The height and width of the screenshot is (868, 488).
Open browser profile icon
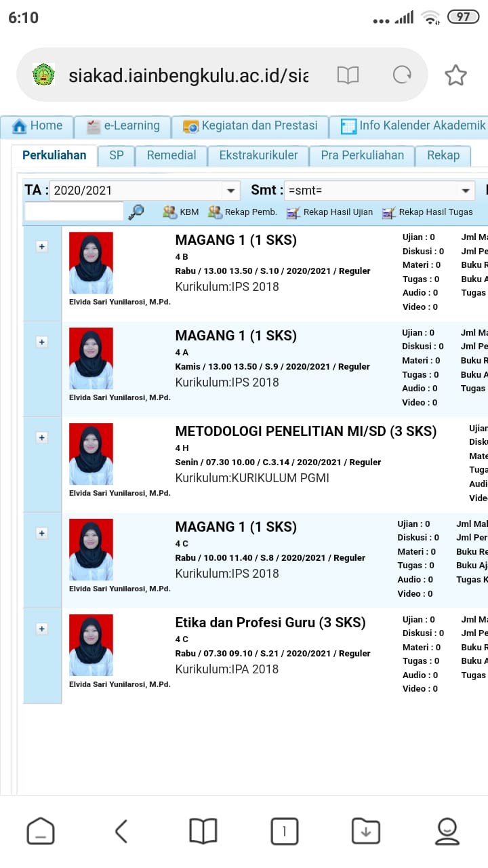click(447, 831)
